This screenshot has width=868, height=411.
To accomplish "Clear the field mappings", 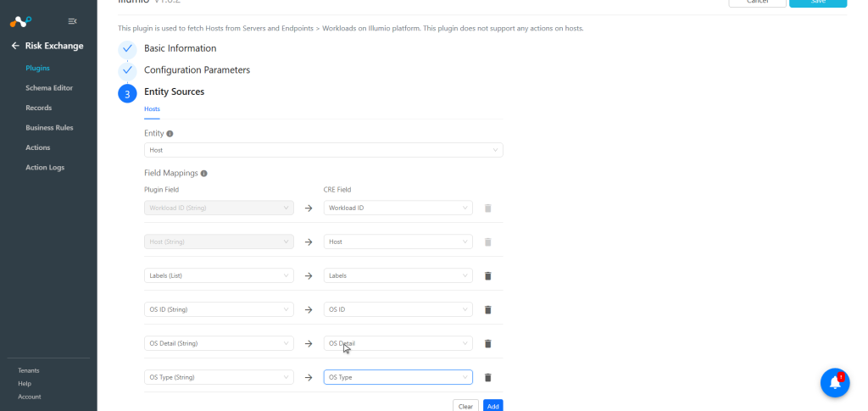I will point(465,406).
